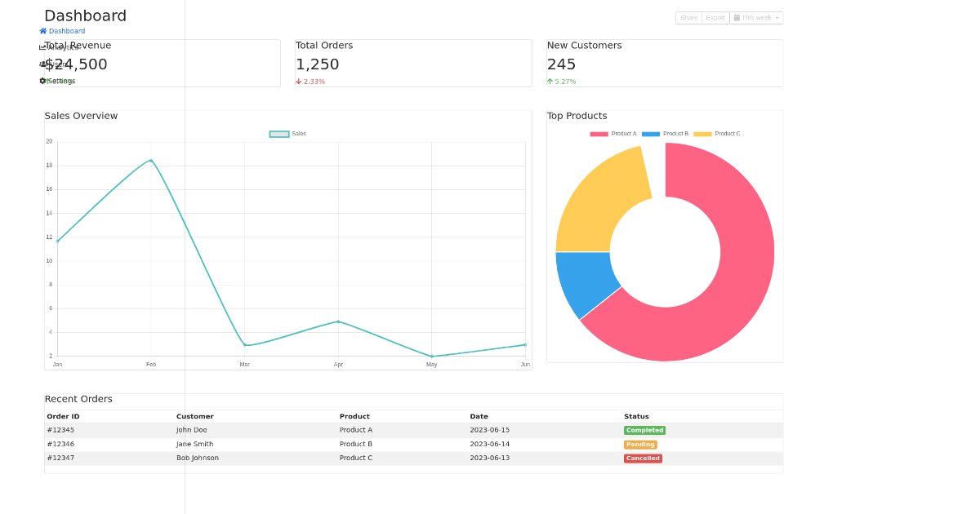Click the Users icon in the sidebar
Screen dimensions: 980x514
click(x=42, y=64)
